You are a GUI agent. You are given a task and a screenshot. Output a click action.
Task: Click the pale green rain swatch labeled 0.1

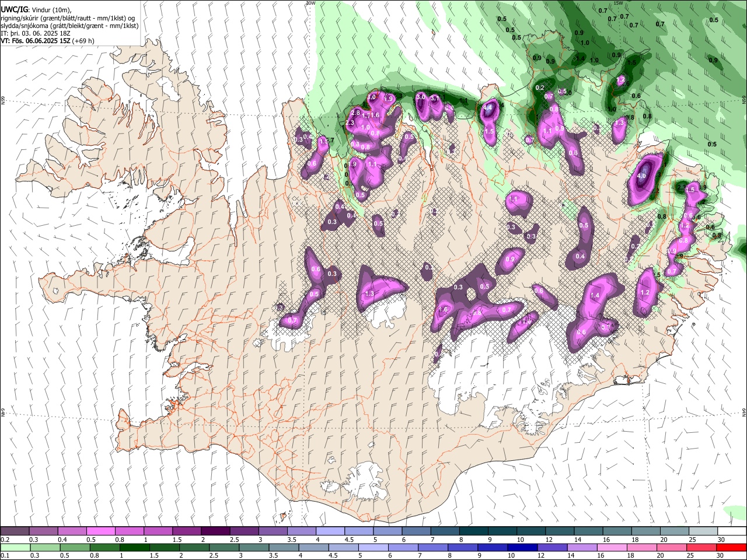click(15, 547)
